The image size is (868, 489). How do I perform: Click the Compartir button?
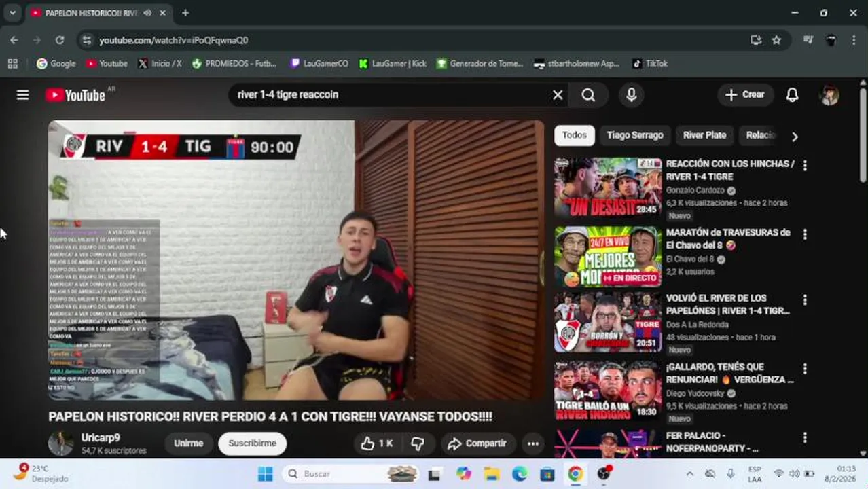[x=477, y=443]
